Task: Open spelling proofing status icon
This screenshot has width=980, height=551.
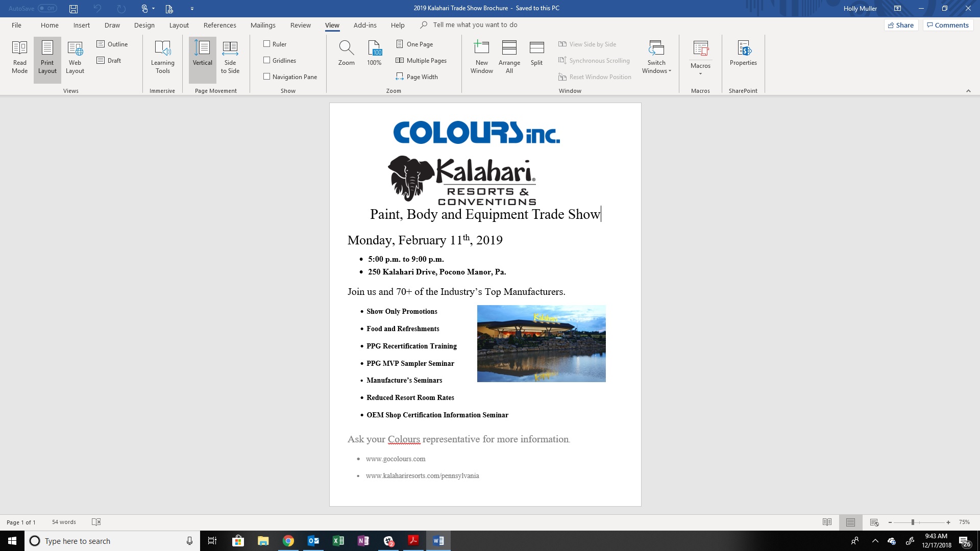Action: [x=96, y=522]
